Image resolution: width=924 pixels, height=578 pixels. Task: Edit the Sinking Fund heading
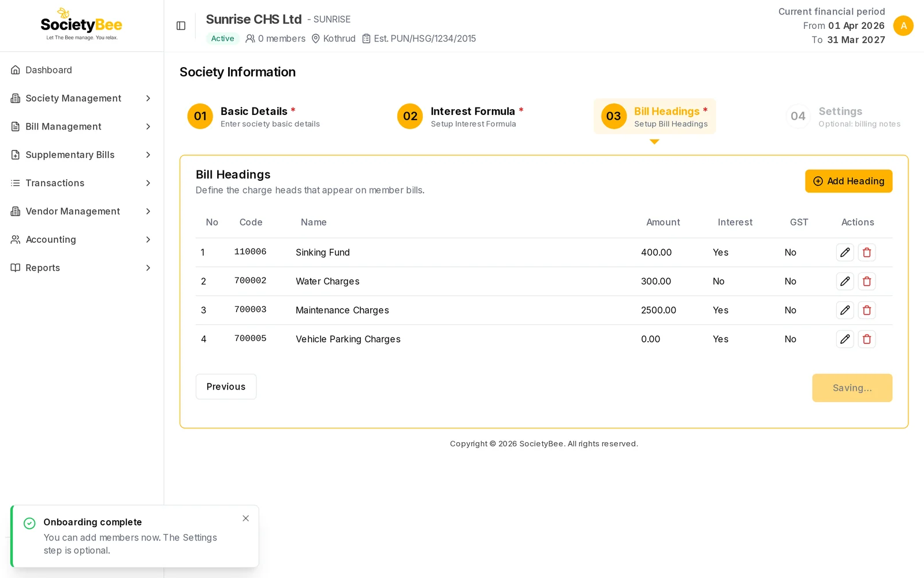click(845, 253)
